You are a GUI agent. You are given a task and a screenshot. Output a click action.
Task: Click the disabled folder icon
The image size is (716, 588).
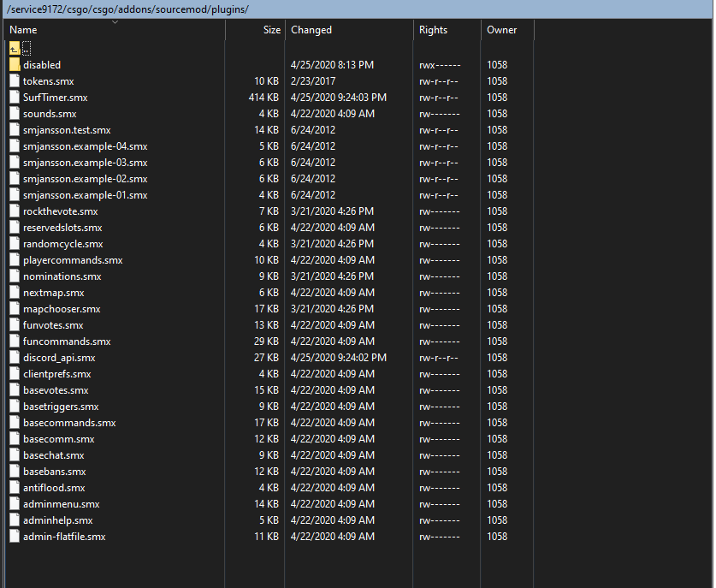coord(14,64)
